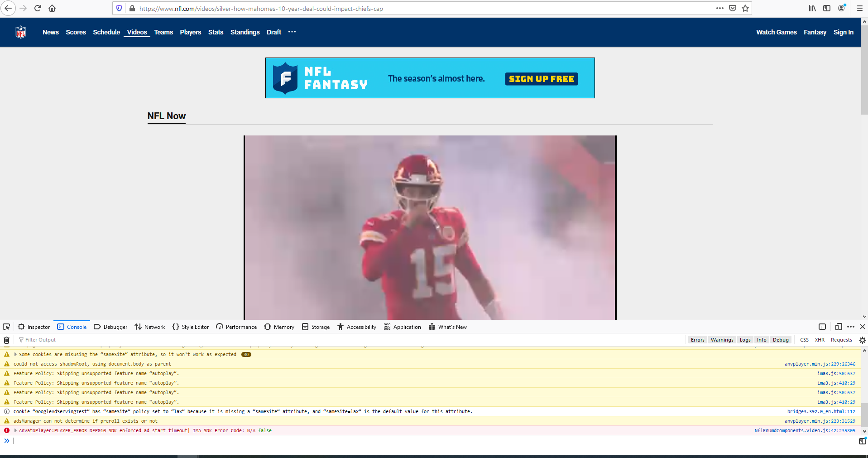
Task: Open the developer tools settings gear
Action: click(862, 340)
